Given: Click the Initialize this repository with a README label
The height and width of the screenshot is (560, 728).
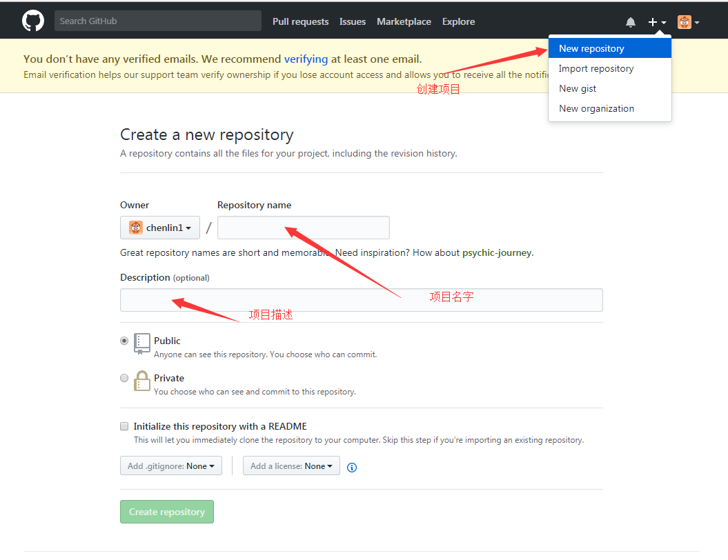Looking at the screenshot, I should coord(220,426).
